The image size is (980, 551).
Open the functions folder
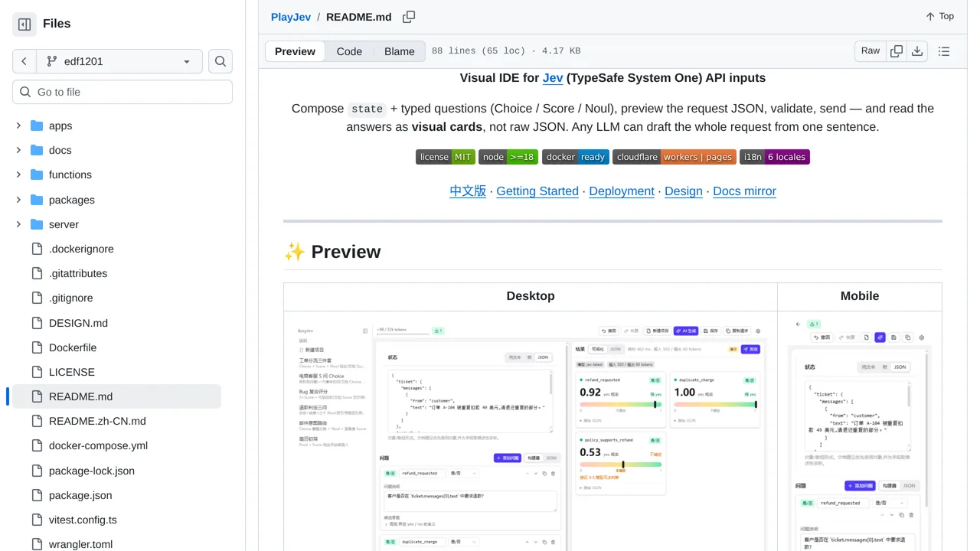(x=70, y=174)
